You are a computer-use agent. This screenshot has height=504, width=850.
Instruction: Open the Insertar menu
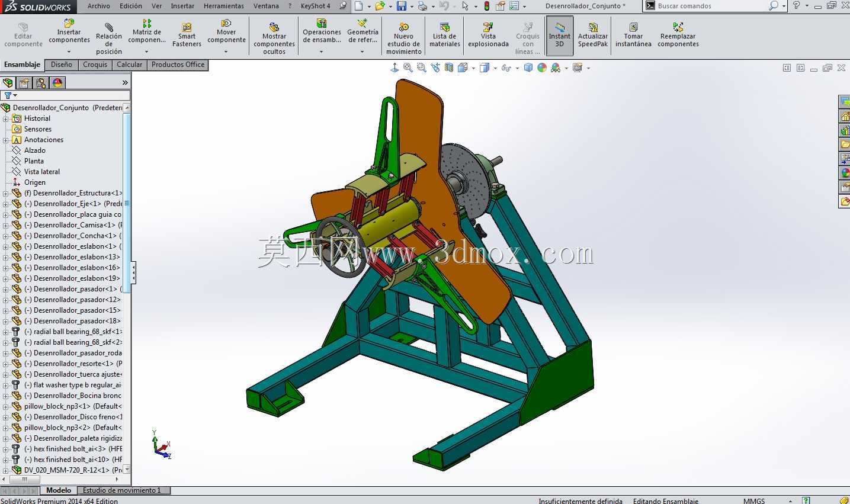click(182, 6)
